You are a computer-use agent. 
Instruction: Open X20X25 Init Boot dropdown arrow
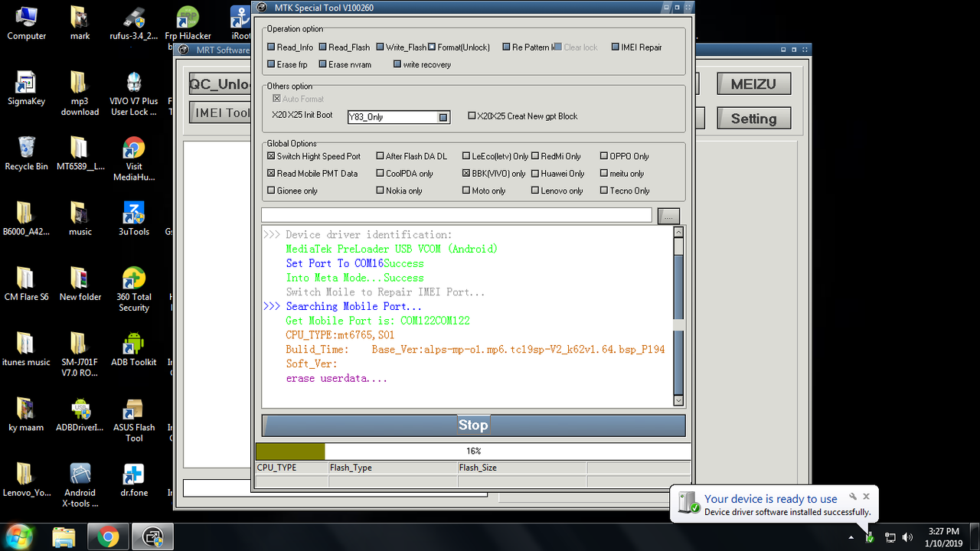click(x=443, y=117)
